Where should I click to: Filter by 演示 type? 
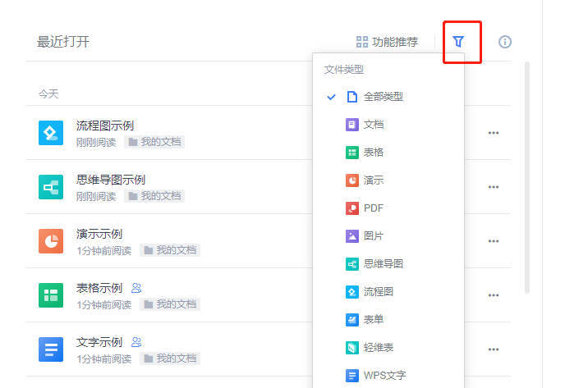388,180
